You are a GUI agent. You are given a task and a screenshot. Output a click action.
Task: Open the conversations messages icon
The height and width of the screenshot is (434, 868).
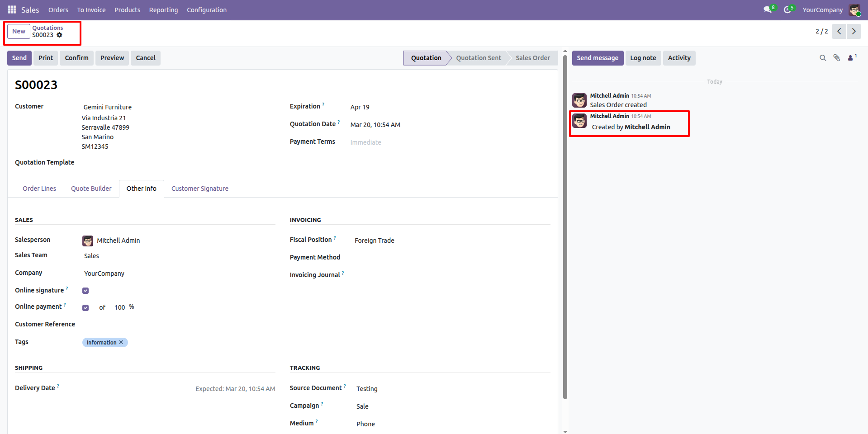click(768, 9)
